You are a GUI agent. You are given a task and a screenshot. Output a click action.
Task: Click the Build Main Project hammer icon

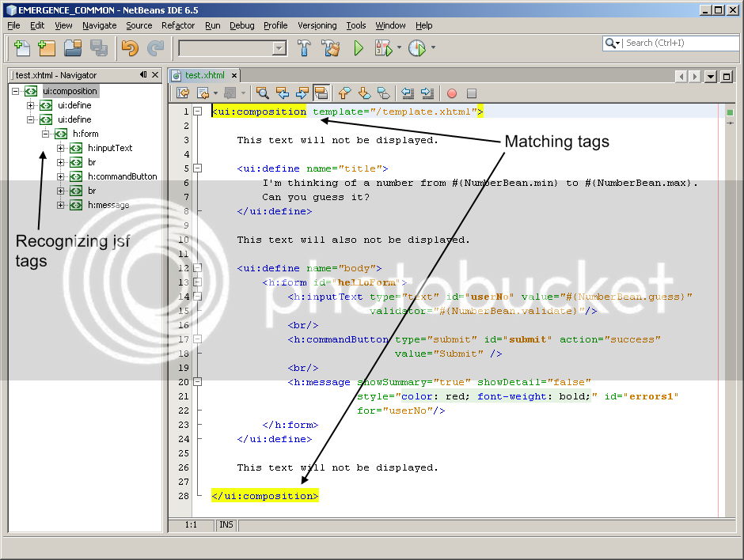[304, 48]
